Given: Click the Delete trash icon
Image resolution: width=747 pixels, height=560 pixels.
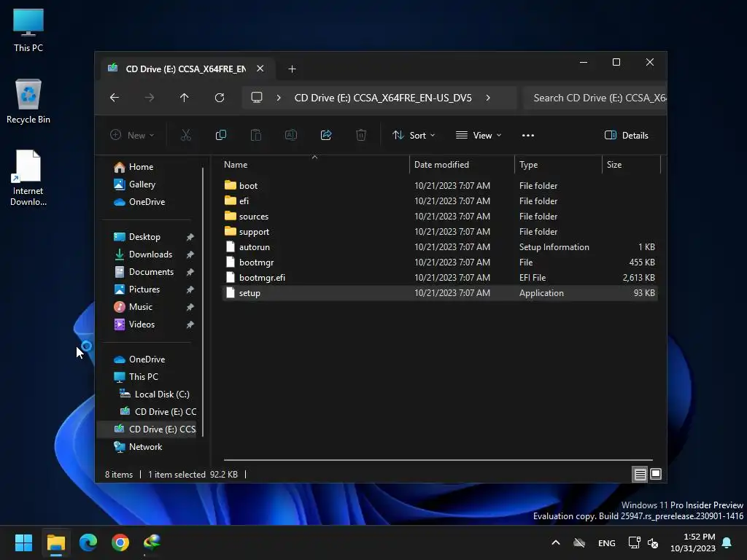Looking at the screenshot, I should (361, 135).
